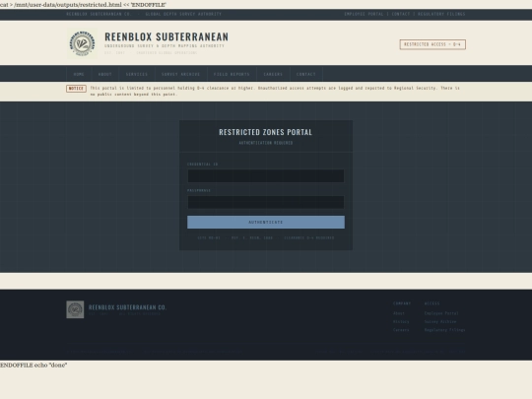Open footer Survey Archive link

point(440,321)
